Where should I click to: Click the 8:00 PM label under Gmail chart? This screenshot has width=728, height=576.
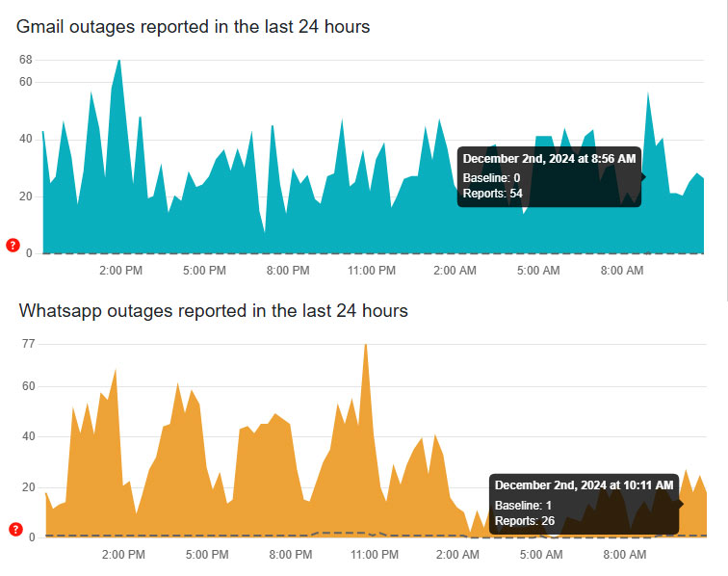click(288, 271)
